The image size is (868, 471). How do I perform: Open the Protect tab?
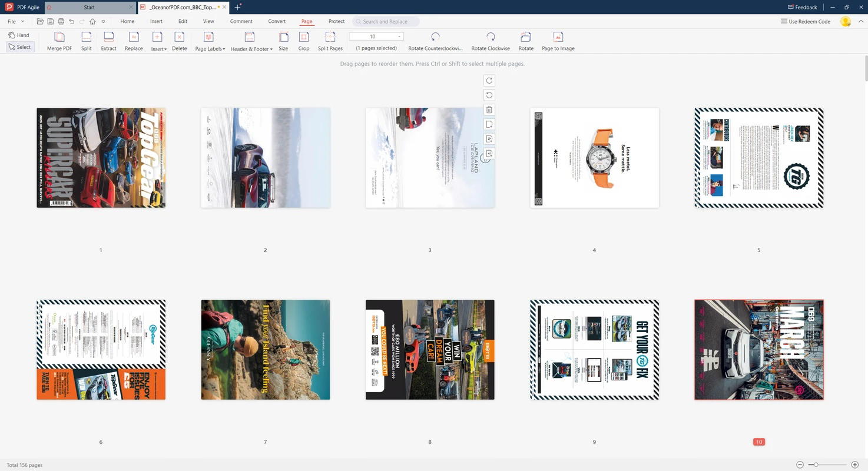pyautogui.click(x=336, y=21)
